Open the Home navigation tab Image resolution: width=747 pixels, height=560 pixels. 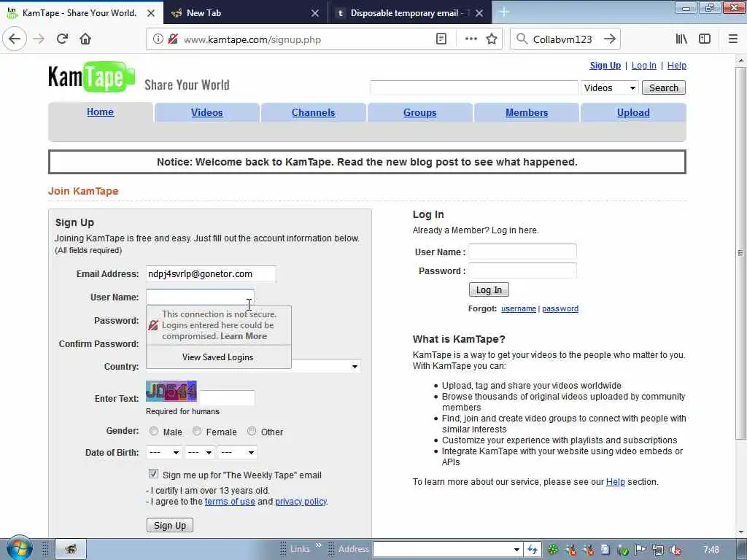click(x=100, y=112)
